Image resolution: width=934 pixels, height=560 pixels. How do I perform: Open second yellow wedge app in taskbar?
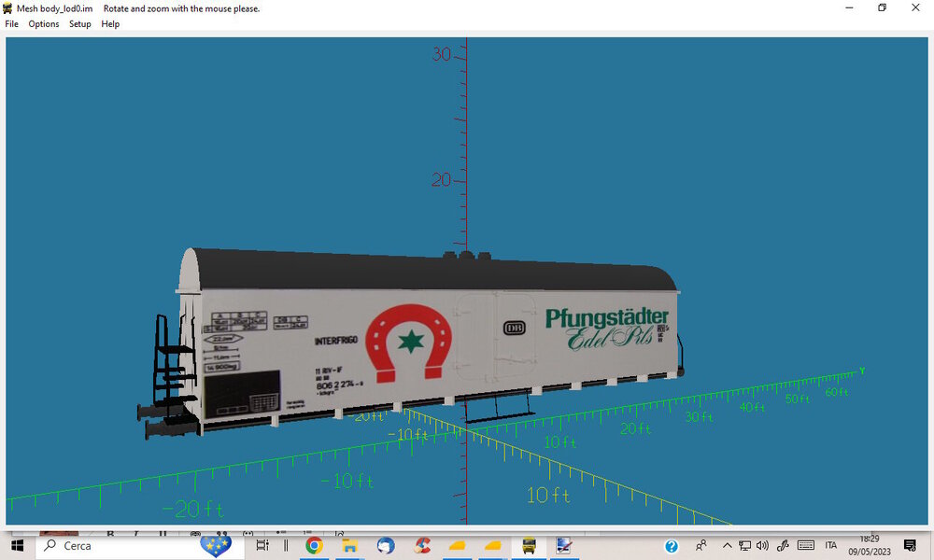pyautogui.click(x=492, y=545)
